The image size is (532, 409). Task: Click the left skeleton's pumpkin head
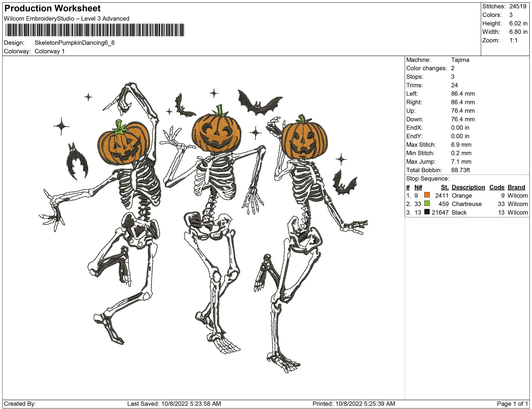[x=124, y=145]
